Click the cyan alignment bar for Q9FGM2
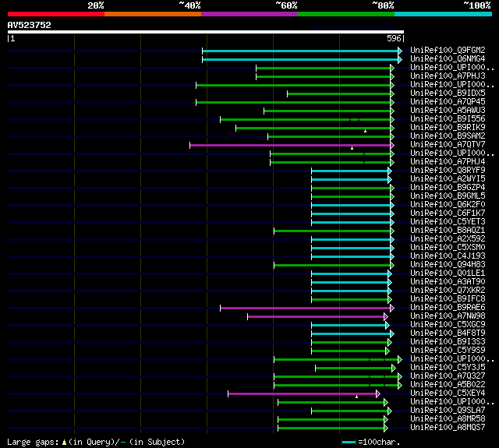The height and width of the screenshot is (448, 499). pyautogui.click(x=302, y=51)
